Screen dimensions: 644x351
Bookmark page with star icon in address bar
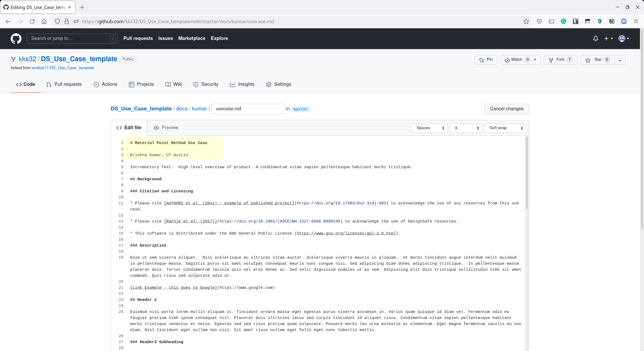point(526,21)
